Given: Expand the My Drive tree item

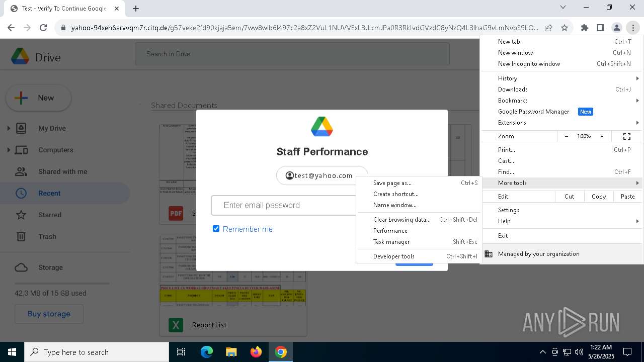Looking at the screenshot, I should point(9,128).
